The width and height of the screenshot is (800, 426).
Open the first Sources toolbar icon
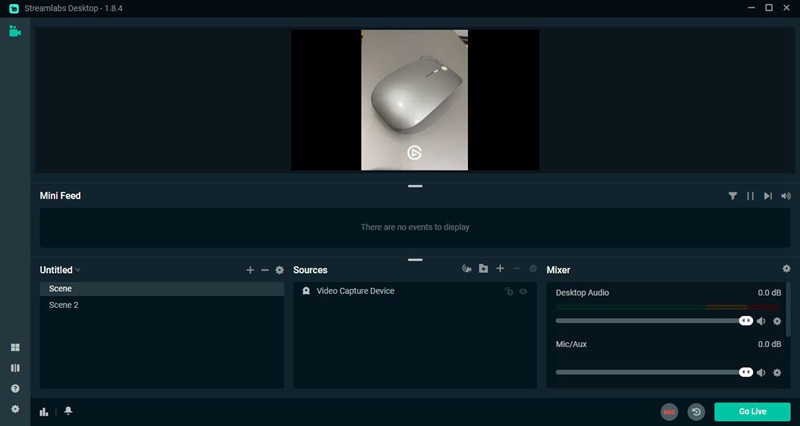coord(466,268)
